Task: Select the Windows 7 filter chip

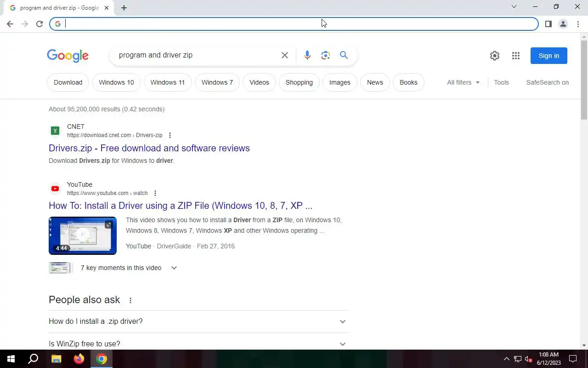Action: coord(217,82)
